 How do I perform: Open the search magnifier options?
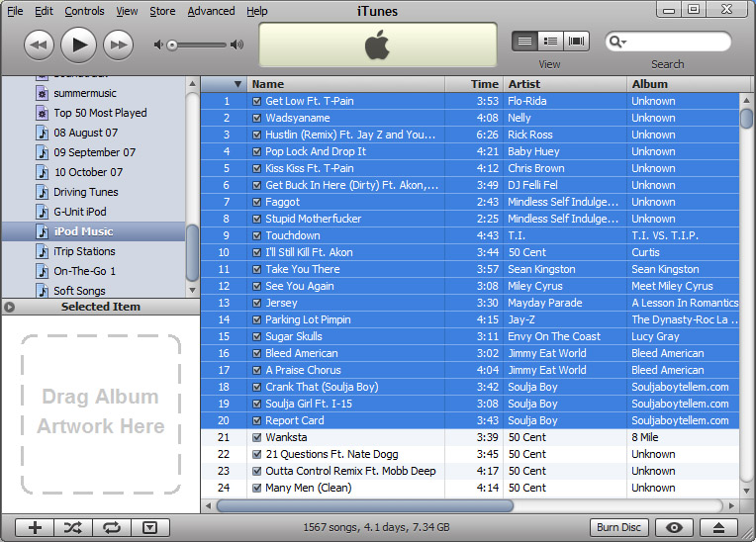617,42
